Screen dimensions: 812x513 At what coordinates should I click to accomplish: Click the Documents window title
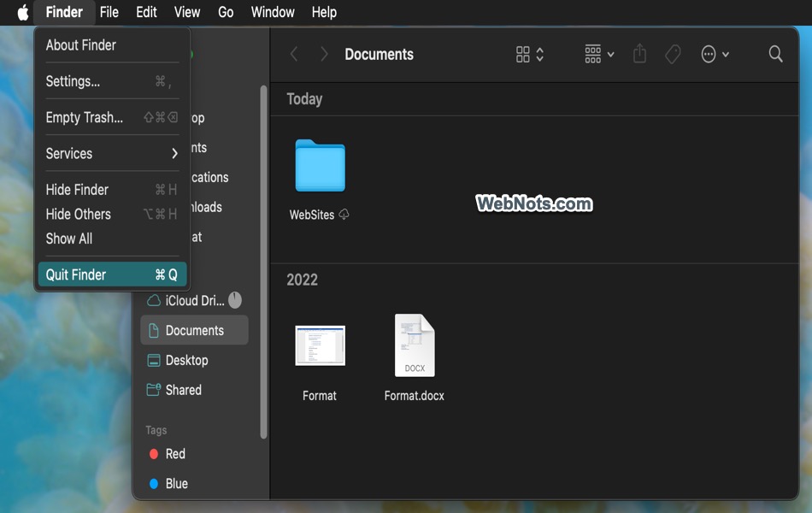[379, 54]
